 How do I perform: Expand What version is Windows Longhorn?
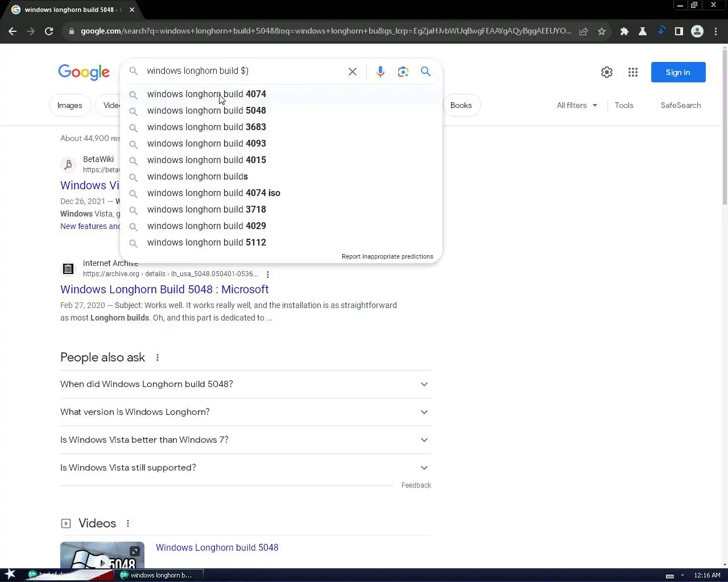pyautogui.click(x=246, y=412)
